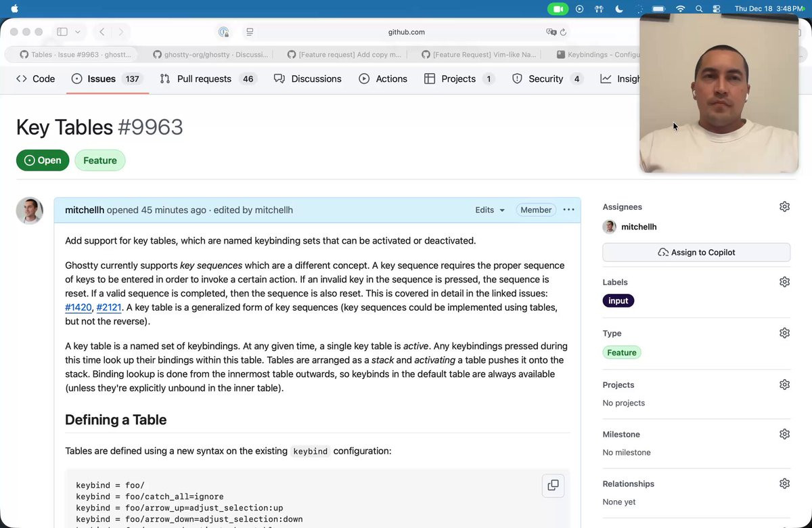Toggle the Safari sidebar
812x528 pixels.
click(62, 32)
